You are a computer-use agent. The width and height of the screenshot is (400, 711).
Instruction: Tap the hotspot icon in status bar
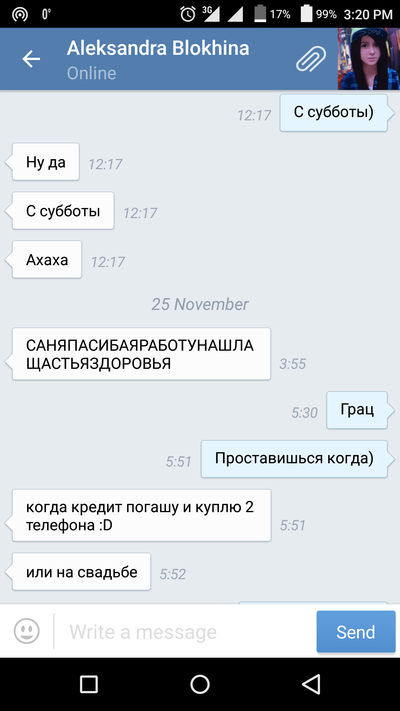pos(20,15)
